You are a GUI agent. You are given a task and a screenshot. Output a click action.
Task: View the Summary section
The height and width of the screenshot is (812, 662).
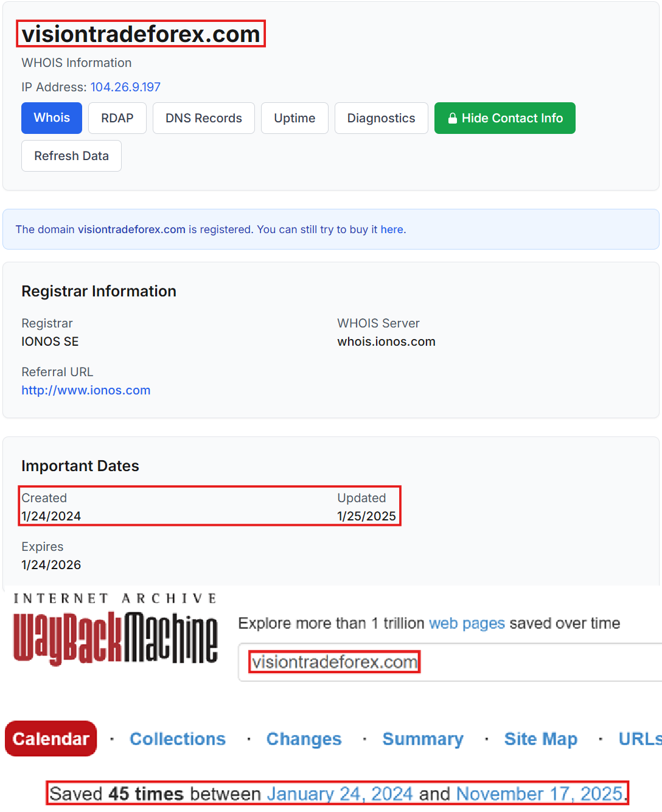click(422, 738)
